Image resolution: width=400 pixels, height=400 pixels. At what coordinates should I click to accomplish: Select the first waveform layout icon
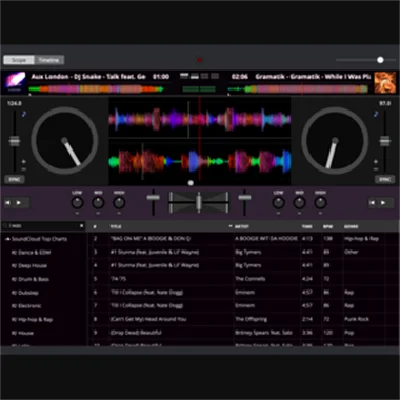click(184, 76)
